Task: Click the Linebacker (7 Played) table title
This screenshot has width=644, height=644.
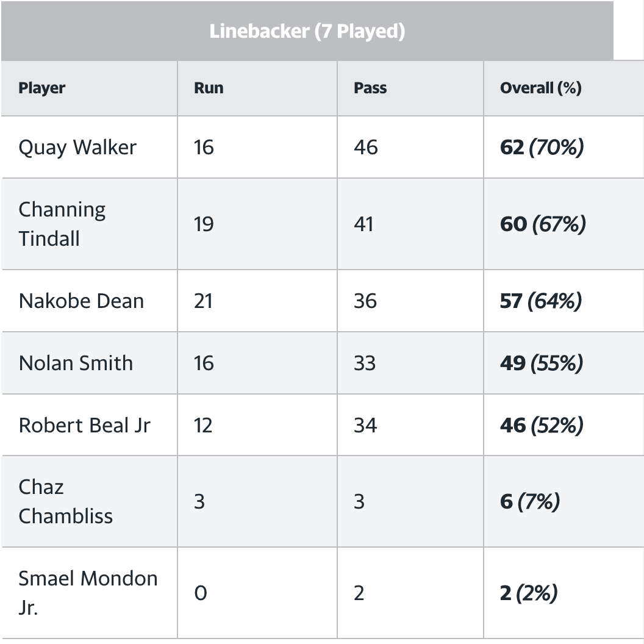Action: (307, 31)
